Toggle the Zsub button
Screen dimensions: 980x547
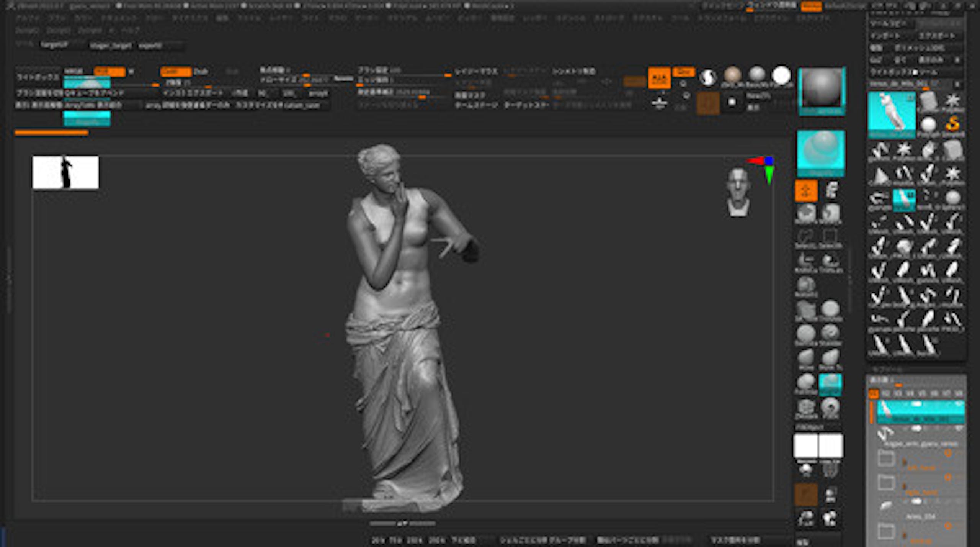[x=201, y=72]
